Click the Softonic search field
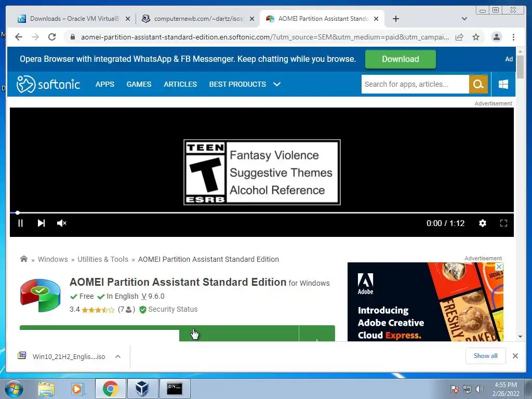 [x=415, y=84]
